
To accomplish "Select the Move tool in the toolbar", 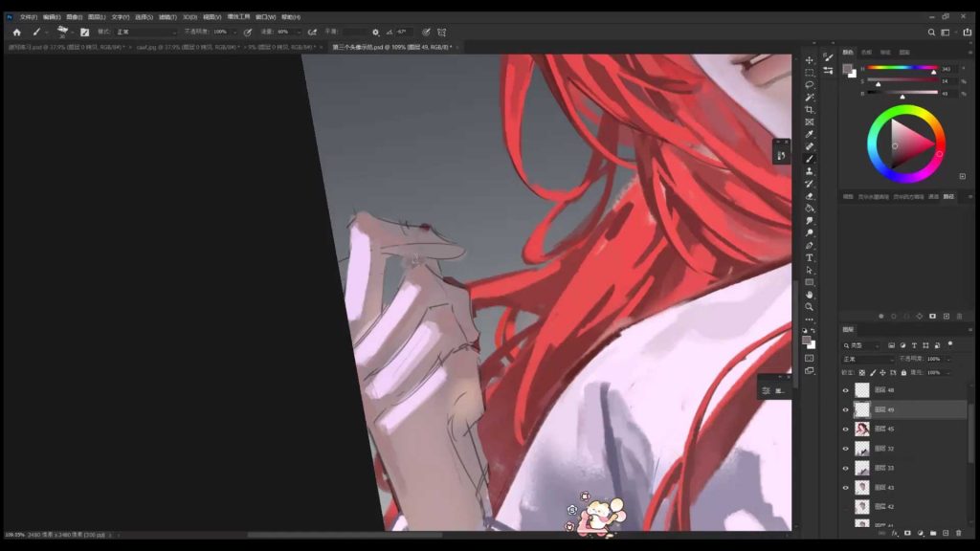I will click(810, 60).
